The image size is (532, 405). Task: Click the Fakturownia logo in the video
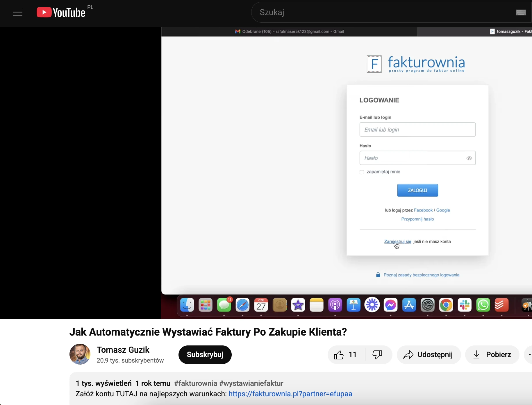coord(416,64)
